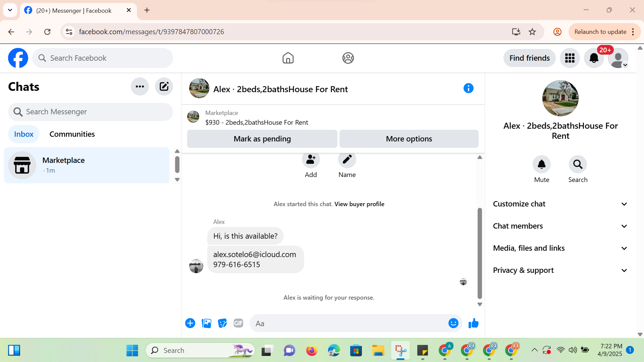Open the Facebook logo home link
This screenshot has width=644, height=362.
18,58
